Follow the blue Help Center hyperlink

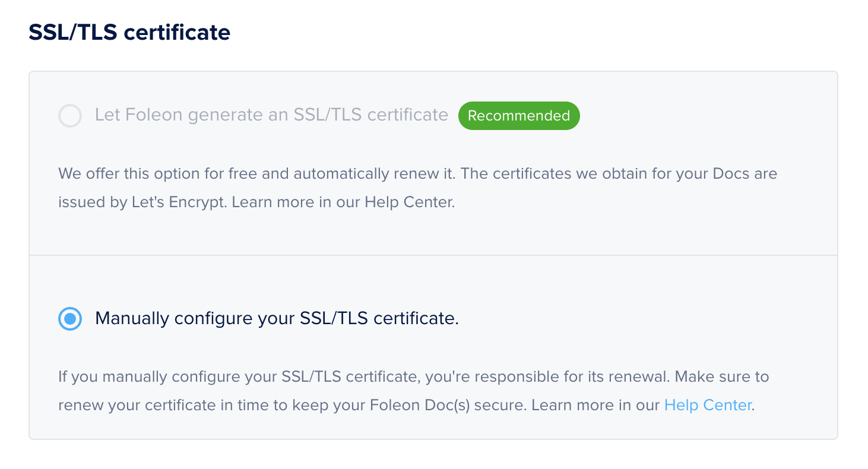[707, 405]
